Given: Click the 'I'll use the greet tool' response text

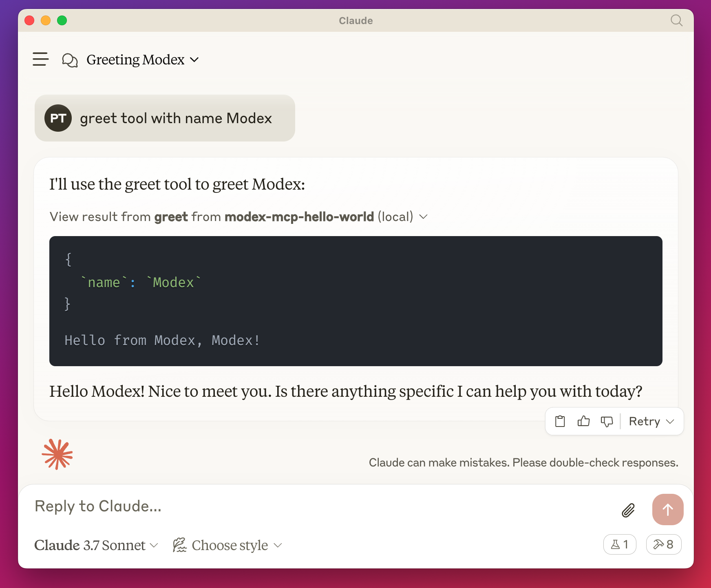Looking at the screenshot, I should click(177, 184).
